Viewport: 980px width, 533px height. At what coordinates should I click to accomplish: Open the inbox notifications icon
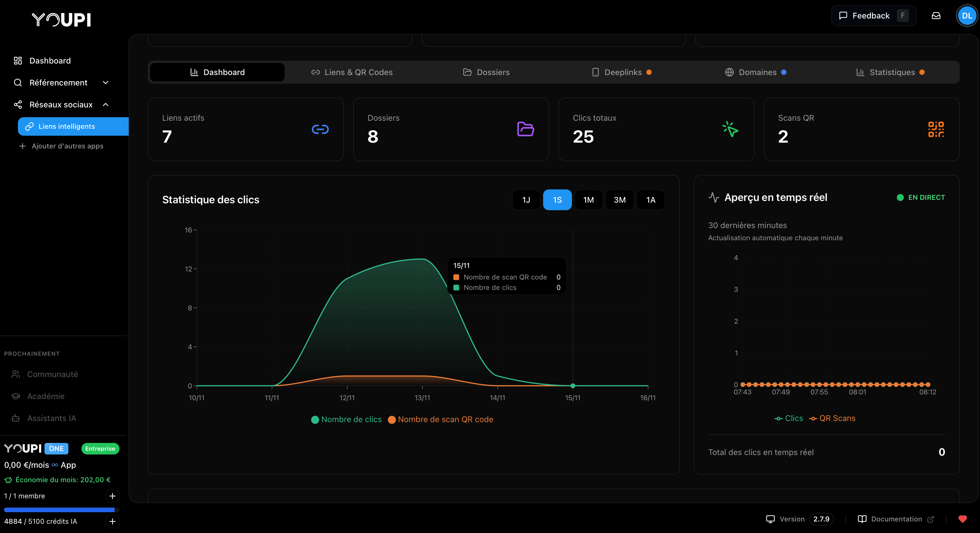pos(936,16)
